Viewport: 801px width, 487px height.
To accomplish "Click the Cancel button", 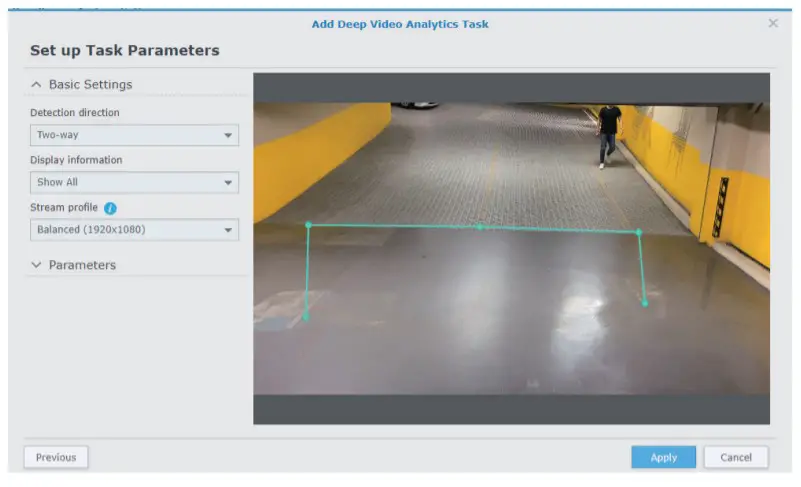I will pyautogui.click(x=736, y=457).
